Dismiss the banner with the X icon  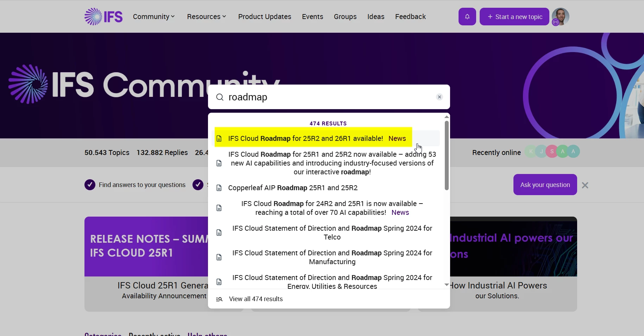(x=585, y=185)
